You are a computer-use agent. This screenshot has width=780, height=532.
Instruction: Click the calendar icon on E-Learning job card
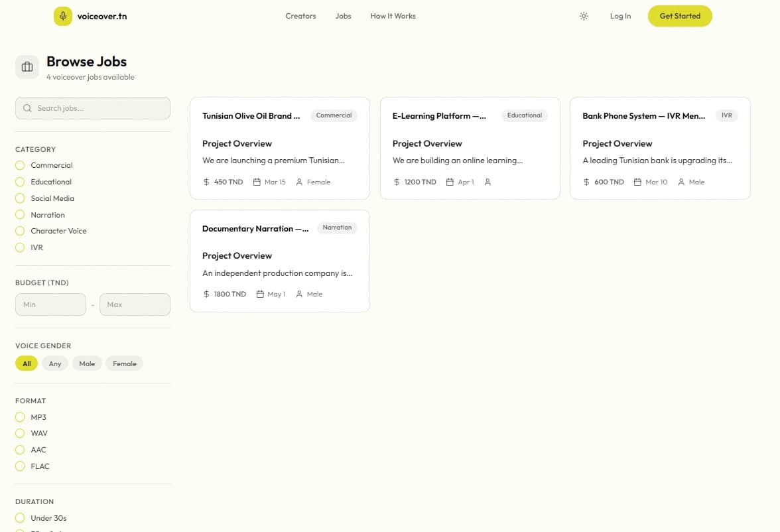click(x=450, y=182)
